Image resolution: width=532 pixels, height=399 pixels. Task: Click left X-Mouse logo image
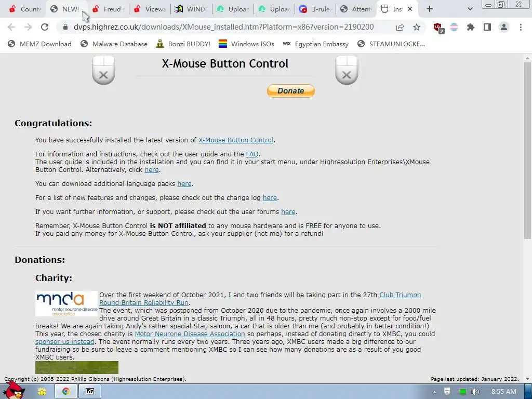point(103,70)
